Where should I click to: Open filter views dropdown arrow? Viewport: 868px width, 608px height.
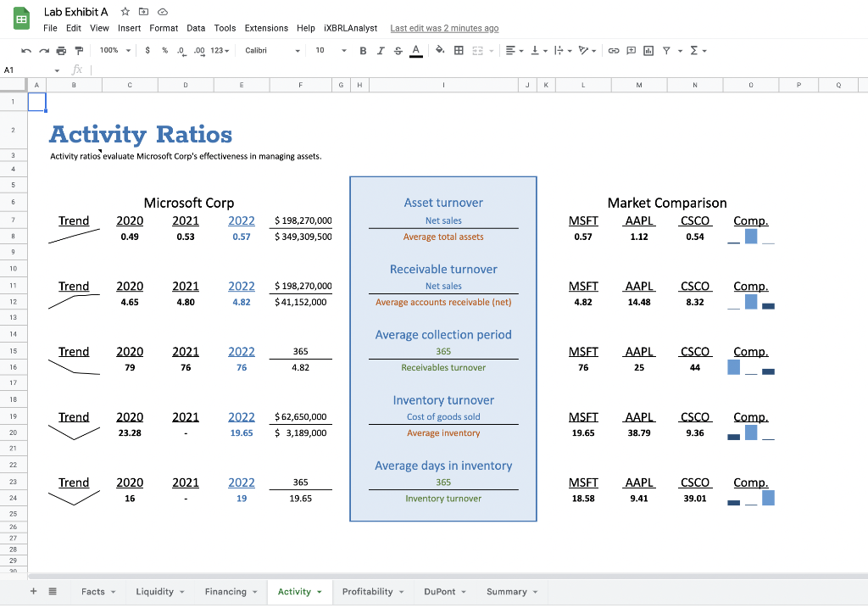pyautogui.click(x=680, y=51)
